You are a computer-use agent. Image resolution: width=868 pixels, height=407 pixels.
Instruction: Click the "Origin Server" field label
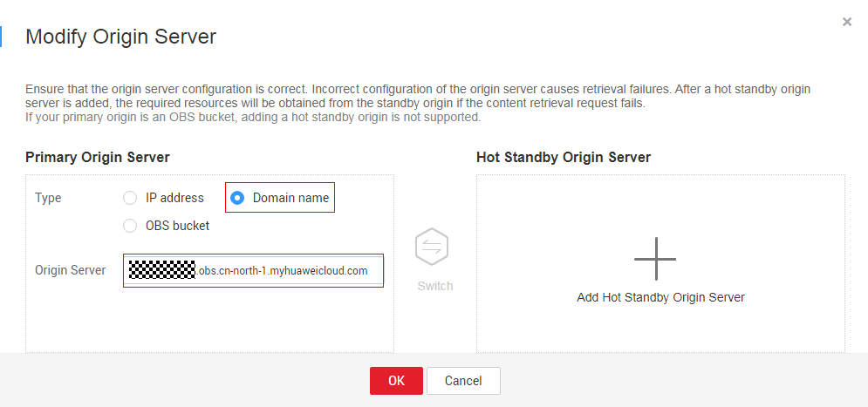tap(71, 270)
